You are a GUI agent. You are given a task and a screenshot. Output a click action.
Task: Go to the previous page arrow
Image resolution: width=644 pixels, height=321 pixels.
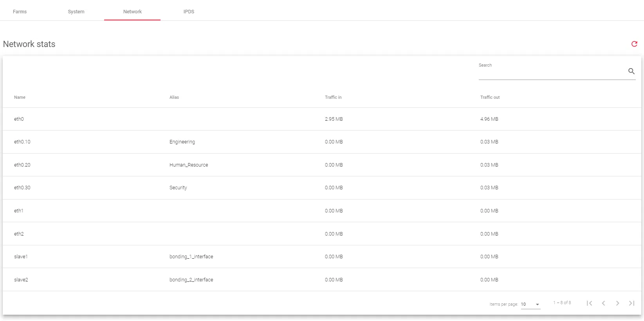coord(603,303)
